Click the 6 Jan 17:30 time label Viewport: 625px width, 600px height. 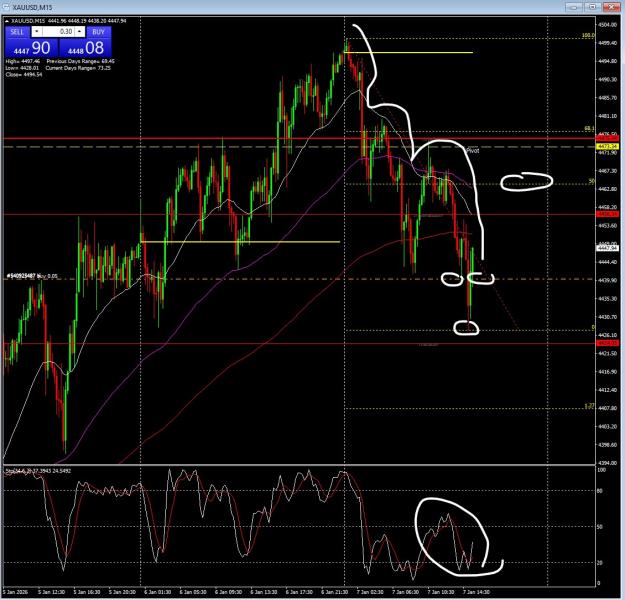299,592
